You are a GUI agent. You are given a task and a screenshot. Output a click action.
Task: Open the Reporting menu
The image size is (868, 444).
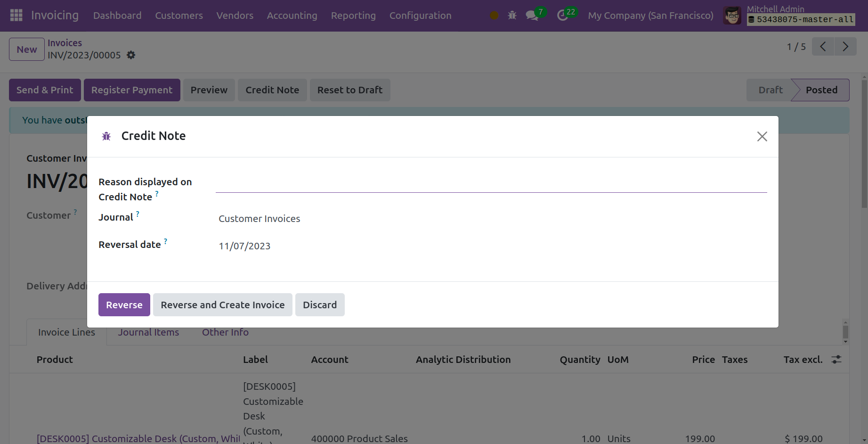point(353,16)
